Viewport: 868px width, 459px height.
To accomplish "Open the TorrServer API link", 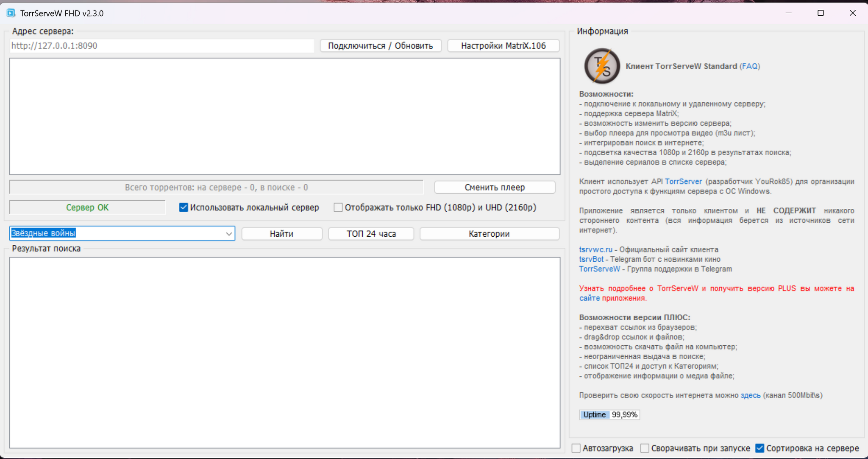I will tap(683, 182).
